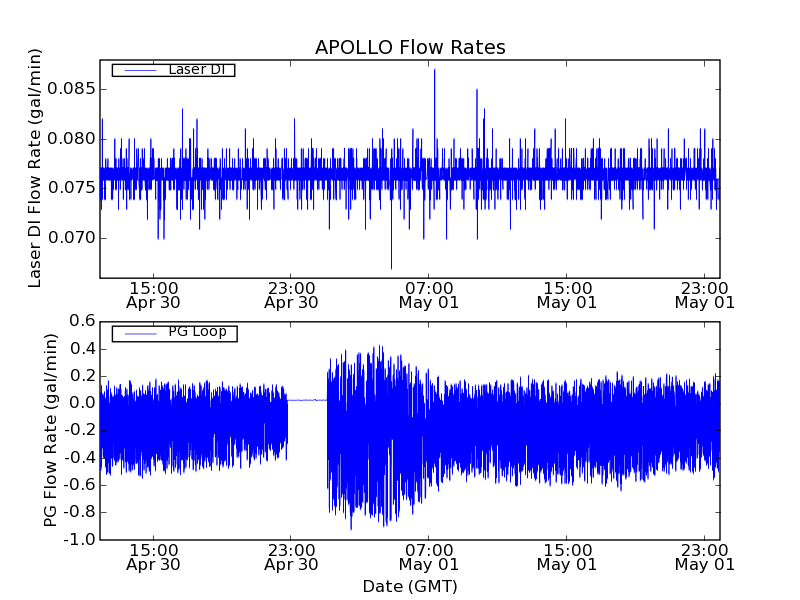Click the Date (GMT) x-axis label

[x=410, y=586]
